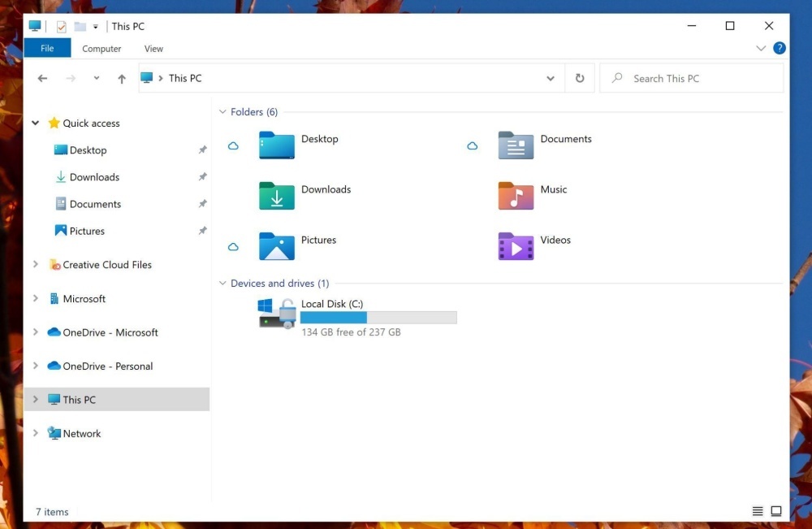Switch to large icons view in status bar
Image resolution: width=812 pixels, height=529 pixels.
pos(776,511)
